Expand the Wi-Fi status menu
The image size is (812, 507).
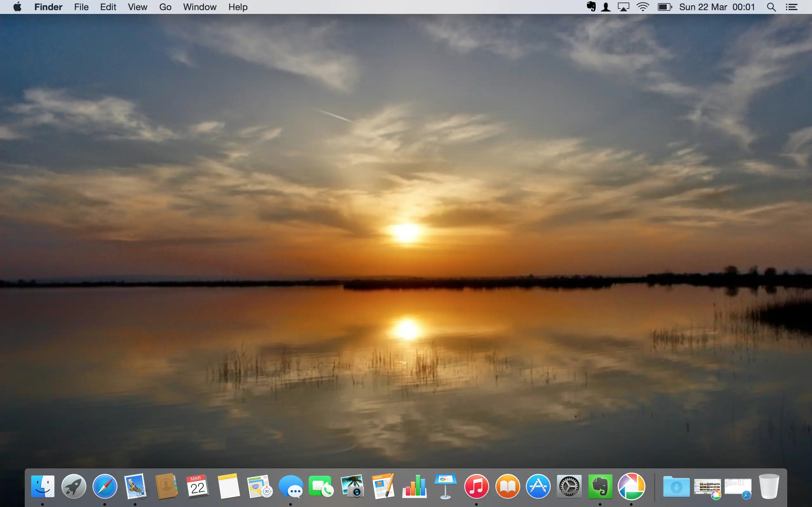(643, 7)
